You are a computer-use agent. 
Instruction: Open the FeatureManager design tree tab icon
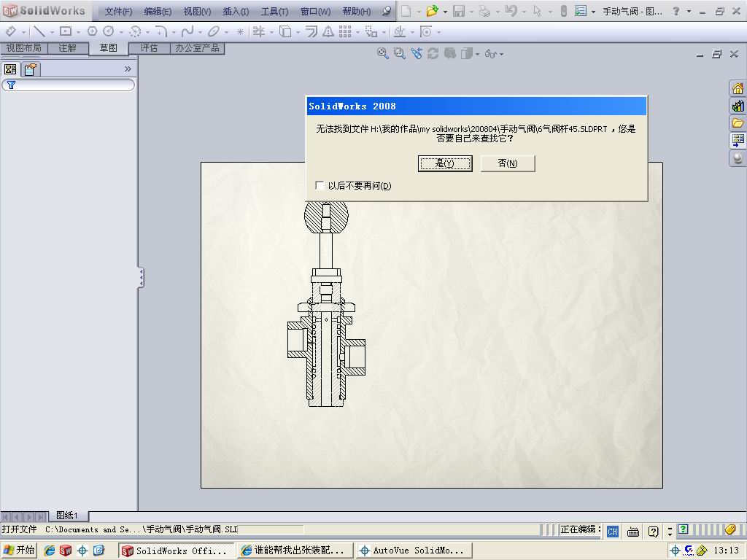pos(10,69)
